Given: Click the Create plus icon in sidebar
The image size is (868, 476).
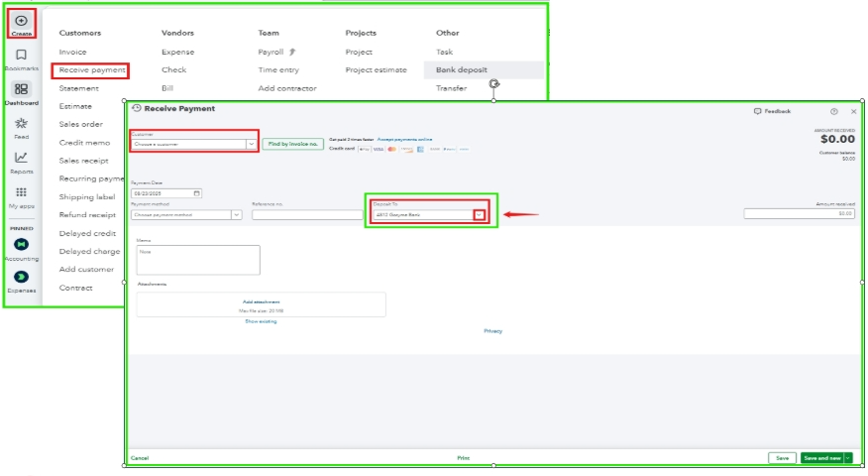Looking at the screenshot, I should (21, 21).
